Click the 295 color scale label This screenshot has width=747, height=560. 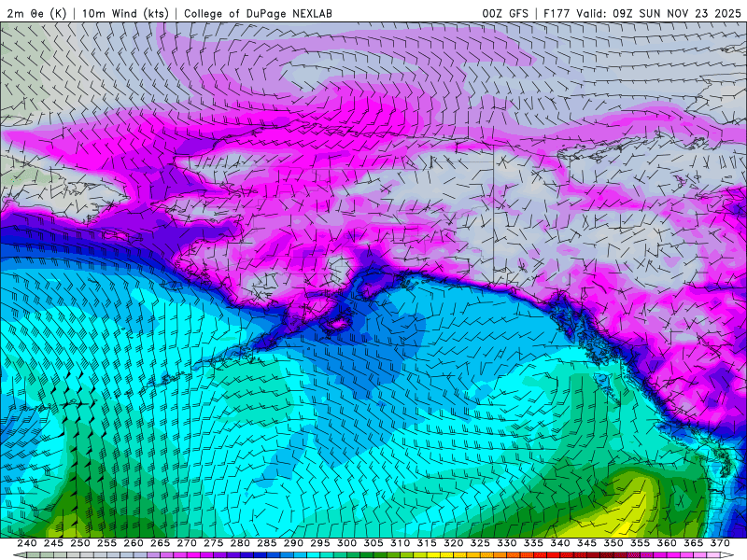(320, 543)
